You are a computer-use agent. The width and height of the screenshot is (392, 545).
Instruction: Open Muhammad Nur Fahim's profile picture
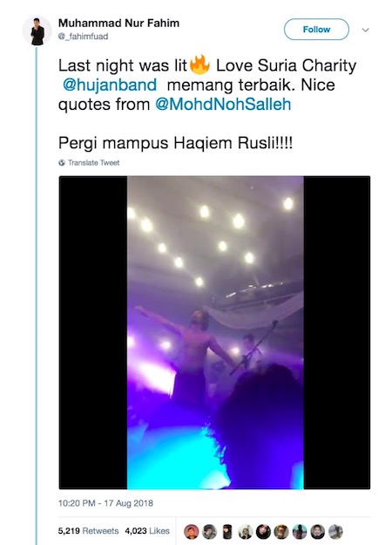(37, 31)
